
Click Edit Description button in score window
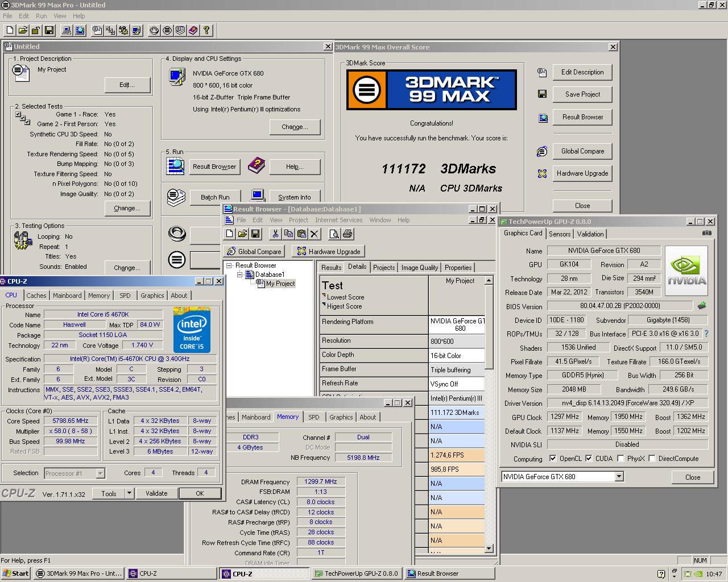pos(582,72)
